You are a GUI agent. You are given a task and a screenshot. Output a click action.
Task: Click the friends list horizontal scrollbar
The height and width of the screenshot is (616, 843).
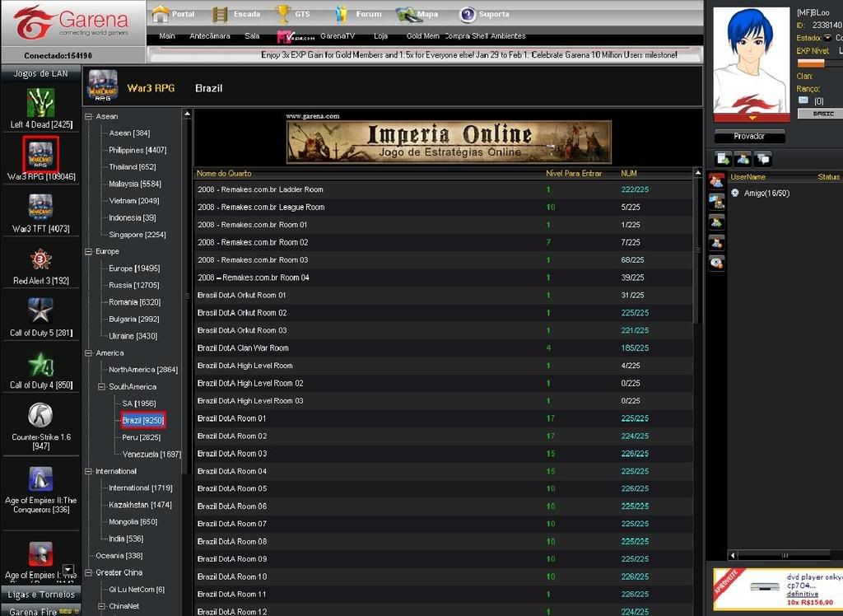click(786, 555)
